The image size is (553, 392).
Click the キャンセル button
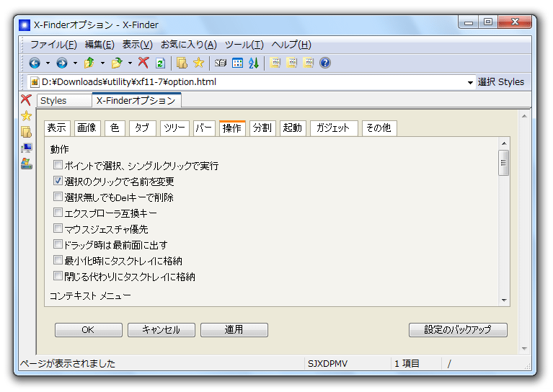tap(162, 329)
